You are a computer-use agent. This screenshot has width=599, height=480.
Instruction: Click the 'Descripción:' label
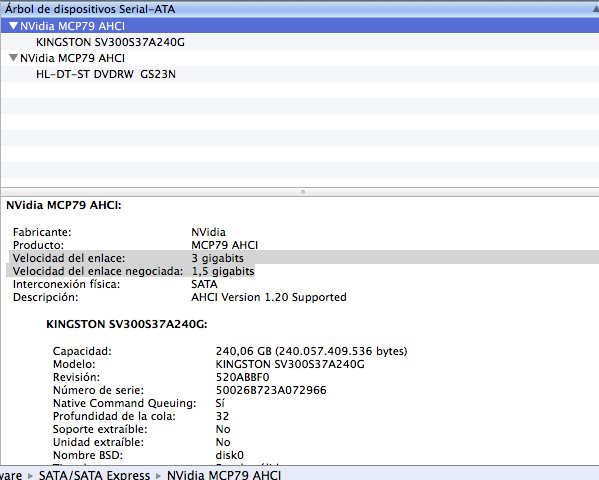[45, 297]
